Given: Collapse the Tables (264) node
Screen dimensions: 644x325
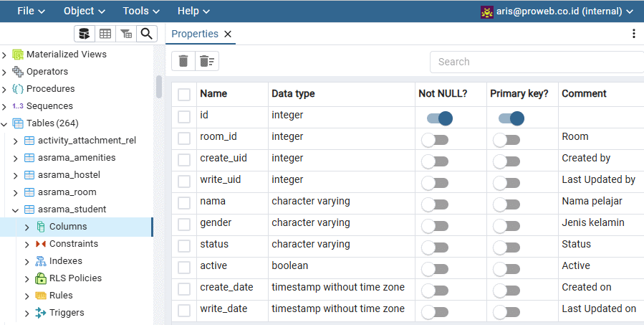Looking at the screenshot, I should pyautogui.click(x=4, y=123).
